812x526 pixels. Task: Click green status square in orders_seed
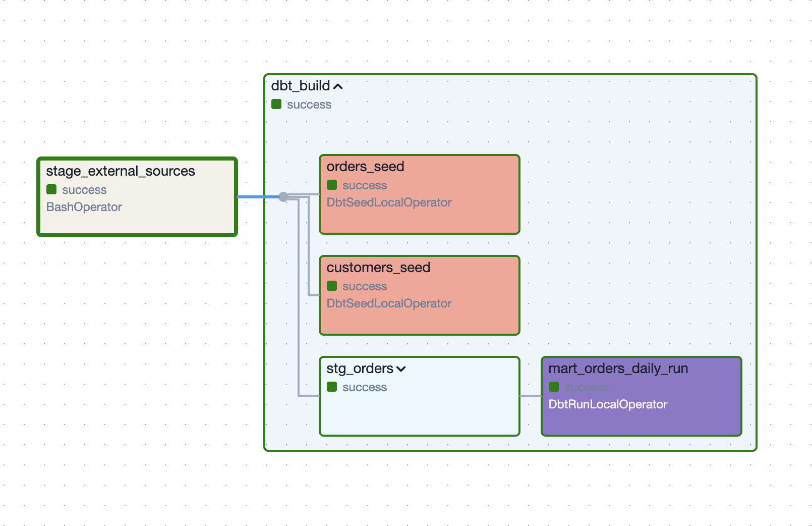pyautogui.click(x=332, y=185)
